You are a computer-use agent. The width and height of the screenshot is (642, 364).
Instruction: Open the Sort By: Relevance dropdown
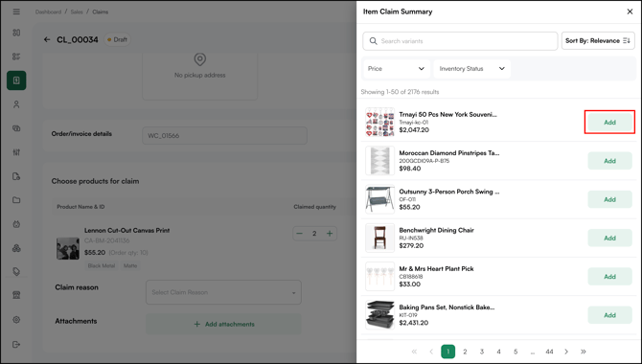(x=598, y=41)
